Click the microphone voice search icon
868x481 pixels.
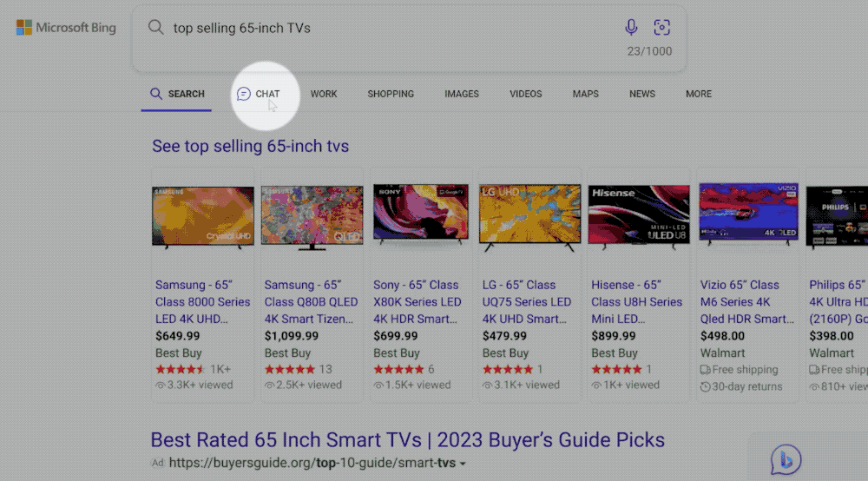tap(631, 28)
